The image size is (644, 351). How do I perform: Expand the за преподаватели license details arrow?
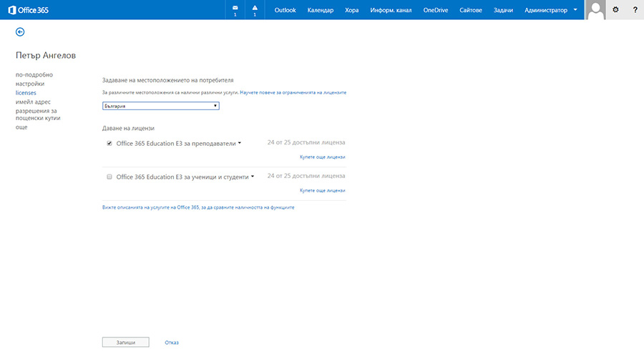click(x=240, y=143)
